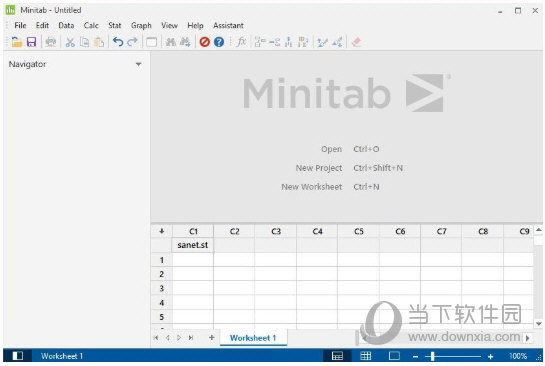Open the View menu
Viewport: 545px width, 366px height.
(169, 25)
